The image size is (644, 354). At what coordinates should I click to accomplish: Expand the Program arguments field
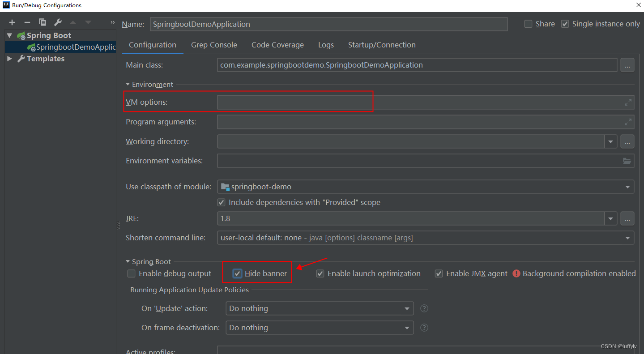[x=628, y=122]
